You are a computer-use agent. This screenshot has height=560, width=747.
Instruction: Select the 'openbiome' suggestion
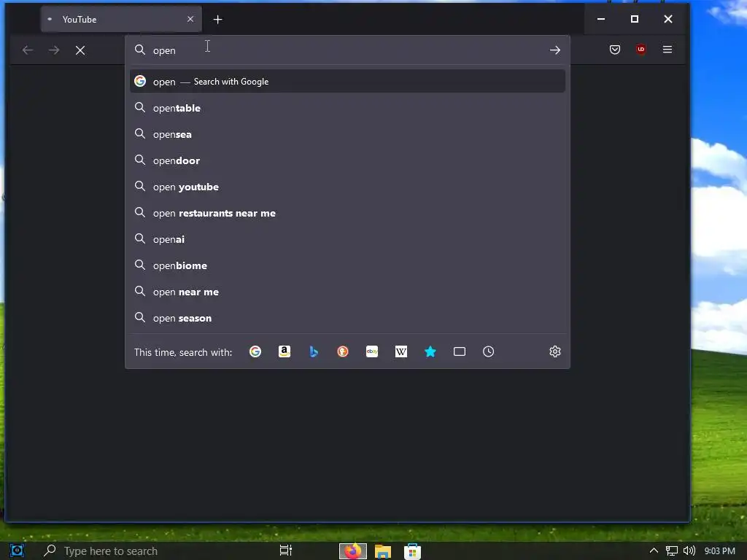(347, 265)
